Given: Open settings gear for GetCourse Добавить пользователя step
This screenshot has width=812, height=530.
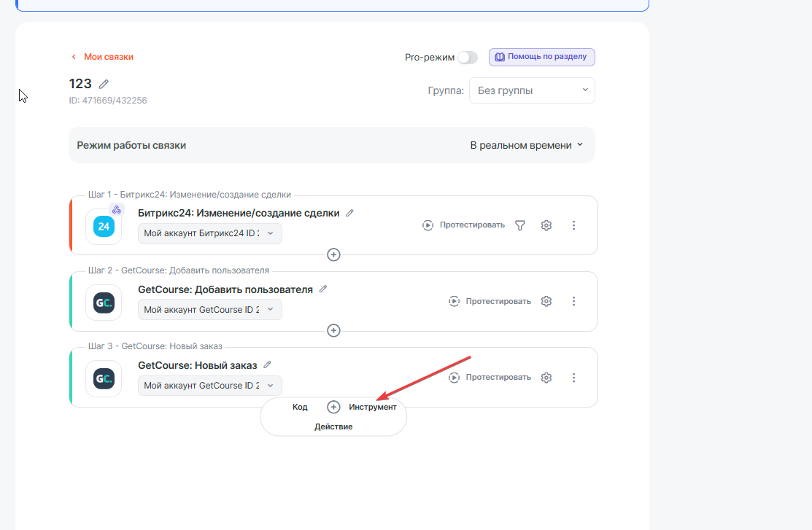Looking at the screenshot, I should pos(546,301).
